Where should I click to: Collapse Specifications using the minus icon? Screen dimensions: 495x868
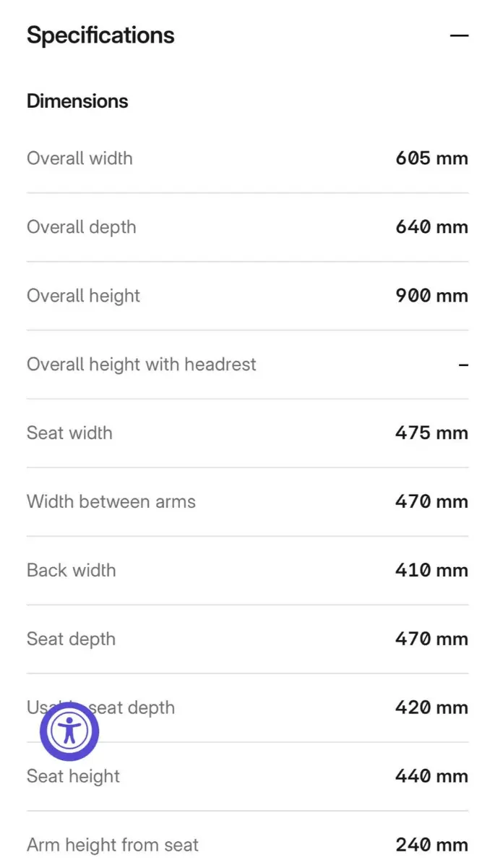(x=459, y=35)
